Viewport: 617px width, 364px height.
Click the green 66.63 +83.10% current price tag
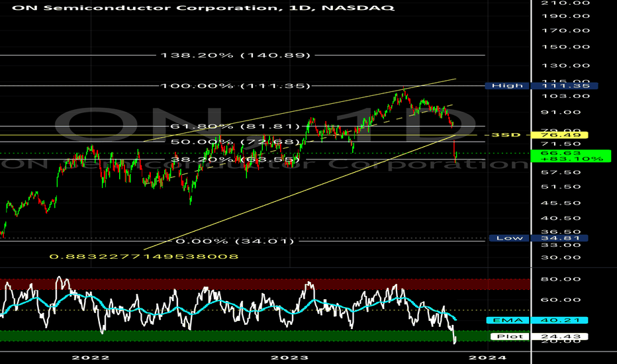click(571, 156)
